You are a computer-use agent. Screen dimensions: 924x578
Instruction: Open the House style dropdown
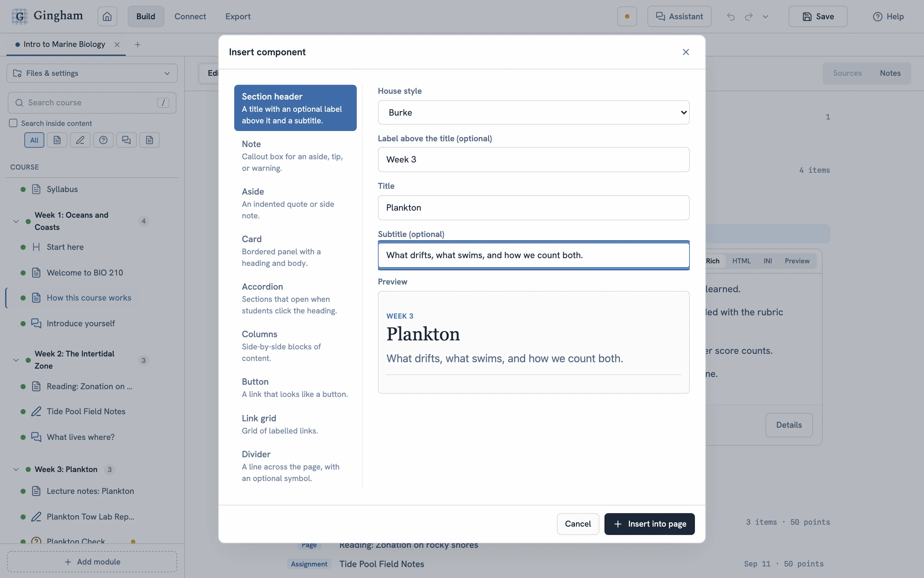[534, 112]
